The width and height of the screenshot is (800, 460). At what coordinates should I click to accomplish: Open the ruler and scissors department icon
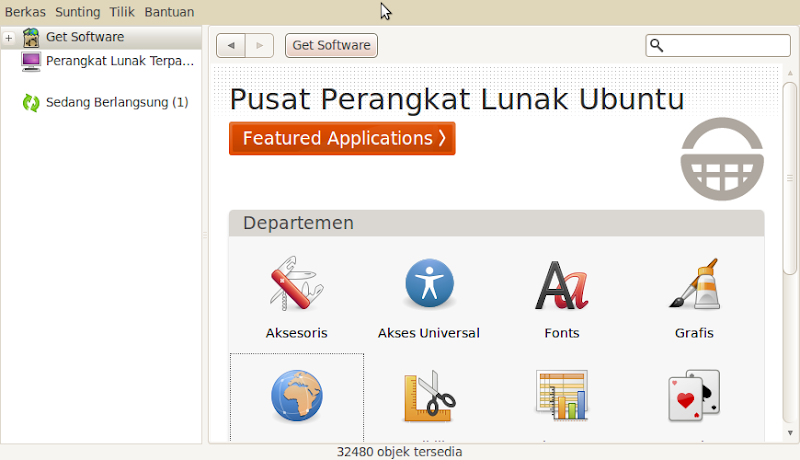(429, 396)
